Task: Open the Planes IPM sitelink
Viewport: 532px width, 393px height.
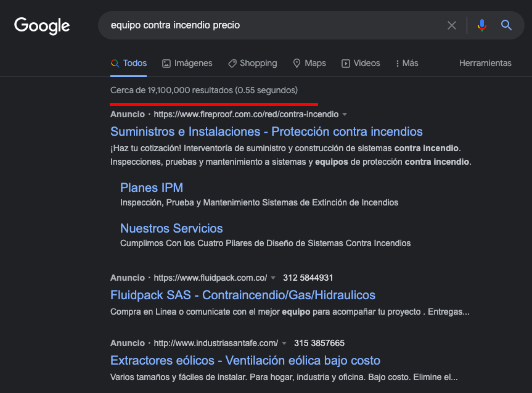Action: coord(152,188)
